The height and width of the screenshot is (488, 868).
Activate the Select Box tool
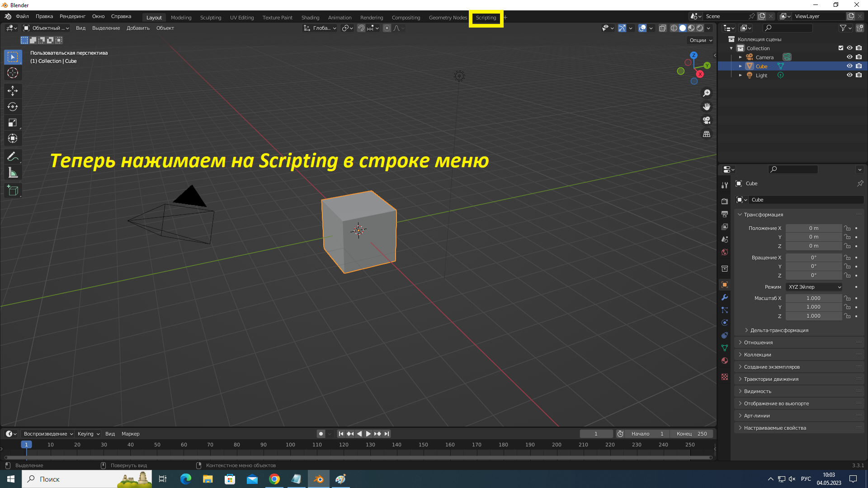(13, 57)
